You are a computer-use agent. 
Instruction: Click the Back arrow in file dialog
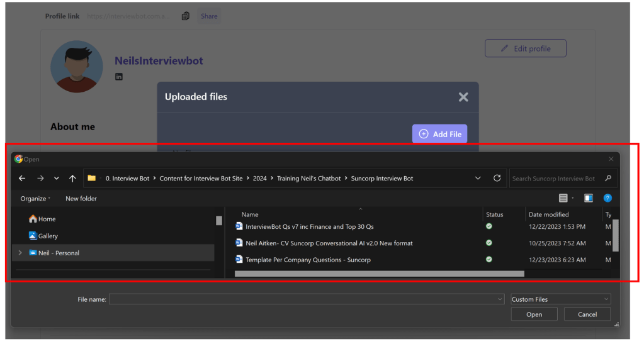(22, 179)
